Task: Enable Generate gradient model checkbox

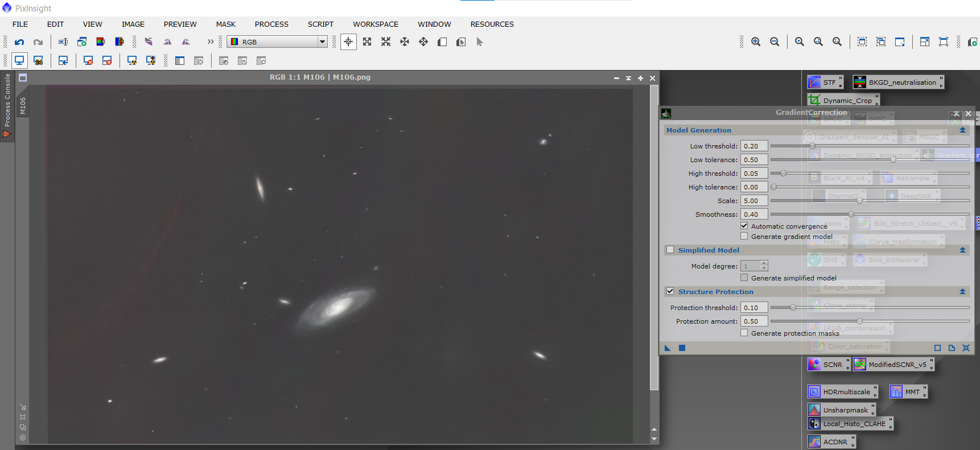Action: click(x=744, y=236)
